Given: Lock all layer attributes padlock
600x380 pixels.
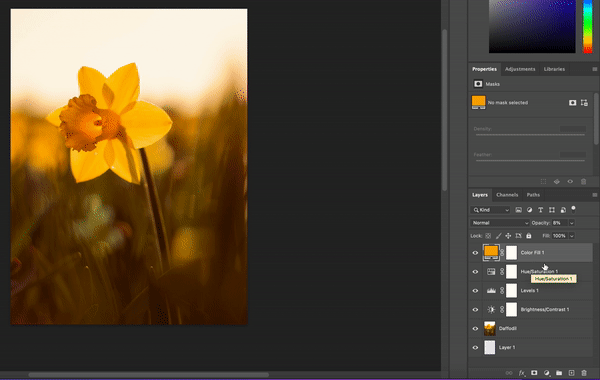Looking at the screenshot, I should pos(528,236).
